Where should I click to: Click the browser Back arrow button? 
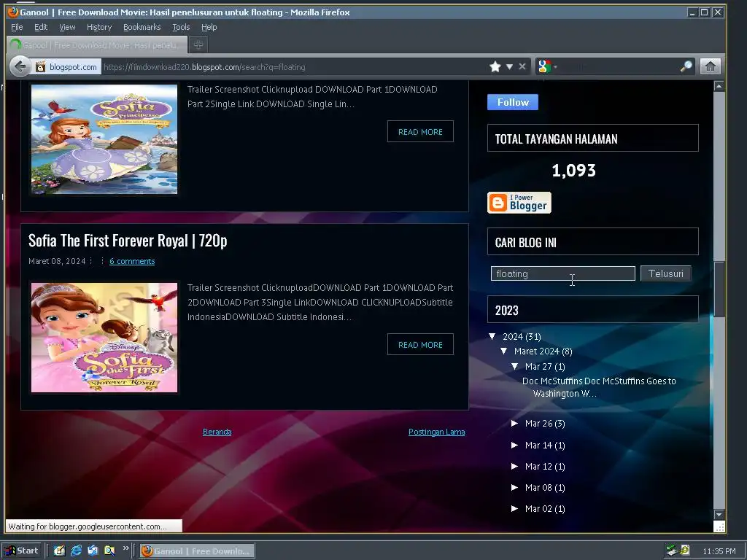[20, 66]
